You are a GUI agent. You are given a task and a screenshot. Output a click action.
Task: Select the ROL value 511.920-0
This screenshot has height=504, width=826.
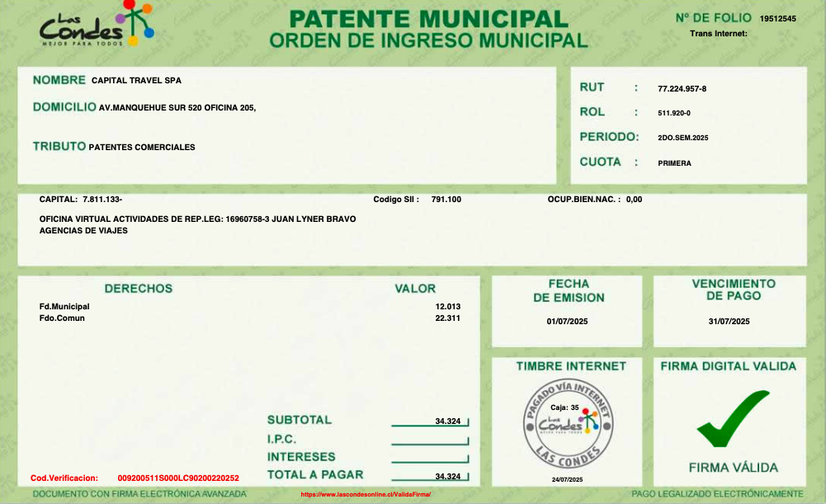[x=674, y=113]
